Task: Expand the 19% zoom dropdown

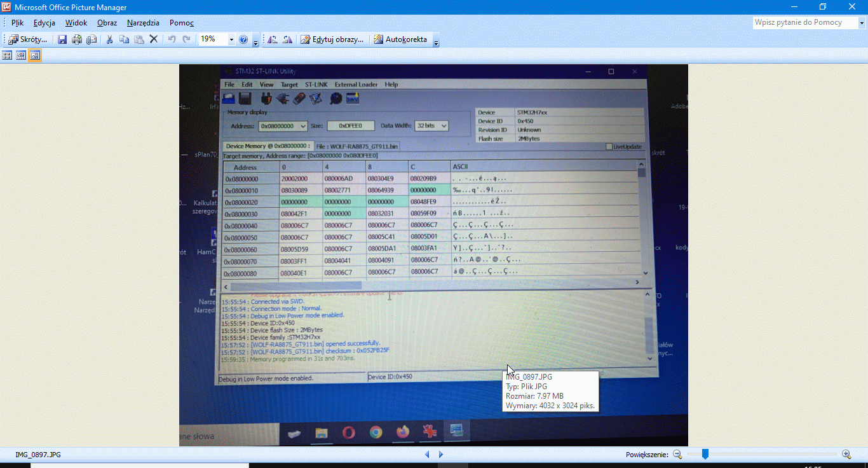Action: (x=231, y=39)
